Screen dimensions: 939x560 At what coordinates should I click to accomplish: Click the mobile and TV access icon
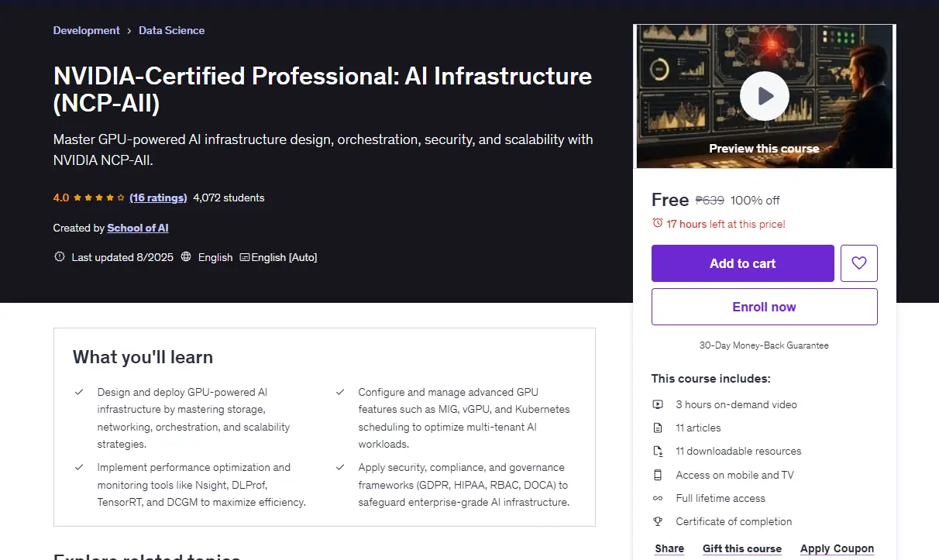658,475
